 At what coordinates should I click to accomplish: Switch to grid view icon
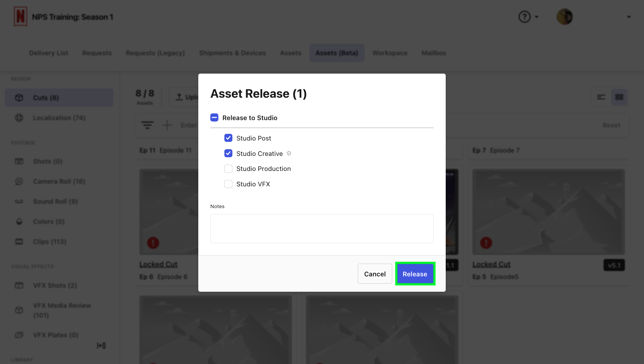pyautogui.click(x=619, y=97)
